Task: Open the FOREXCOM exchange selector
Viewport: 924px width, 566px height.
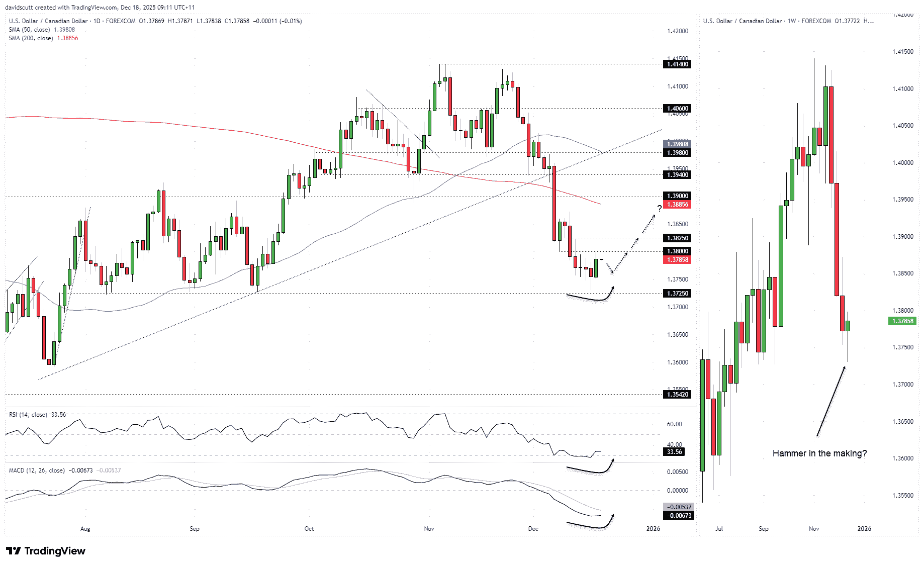Action: (x=121, y=21)
